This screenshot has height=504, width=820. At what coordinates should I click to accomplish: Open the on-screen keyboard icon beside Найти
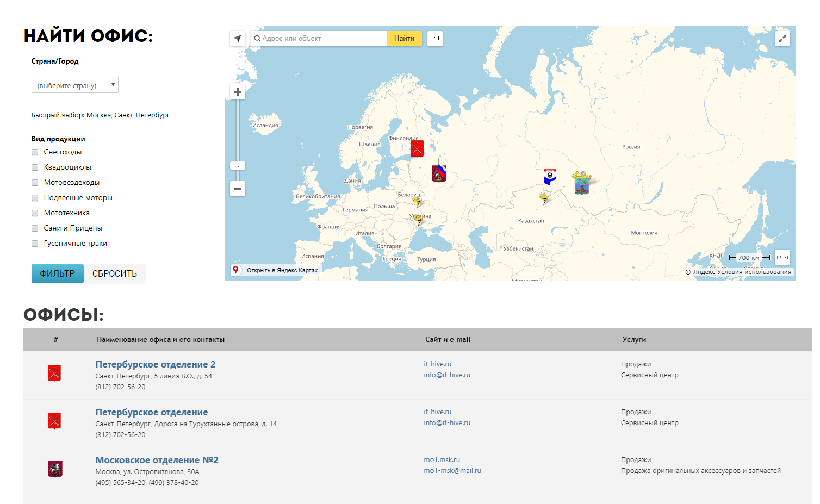(x=434, y=39)
